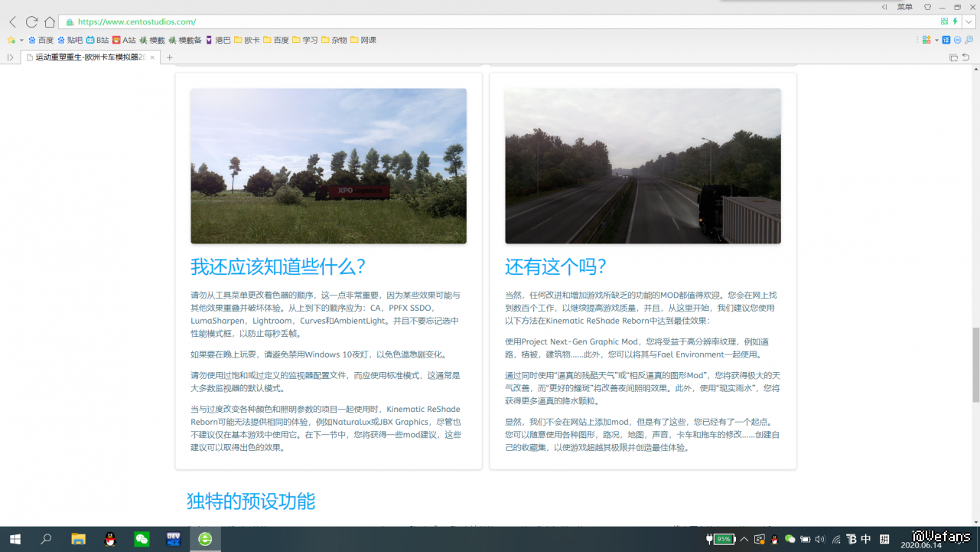Restore closed tab with undo arrow icon
980x552 pixels.
coord(965,57)
